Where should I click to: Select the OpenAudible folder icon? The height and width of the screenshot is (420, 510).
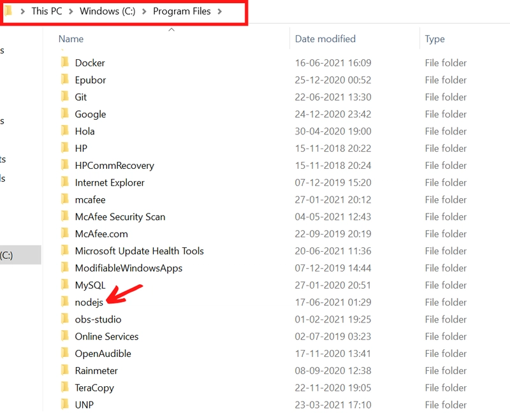(x=65, y=352)
